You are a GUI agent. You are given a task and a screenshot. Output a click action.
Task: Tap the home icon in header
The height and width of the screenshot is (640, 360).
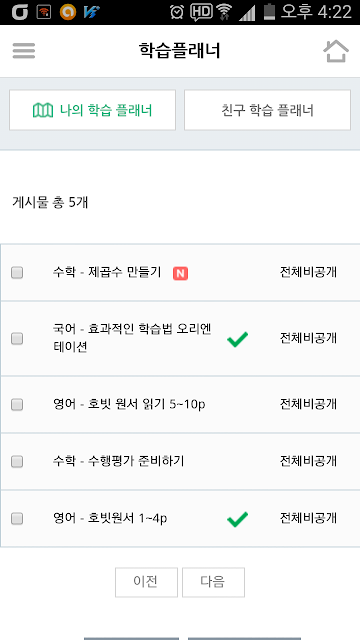click(336, 51)
